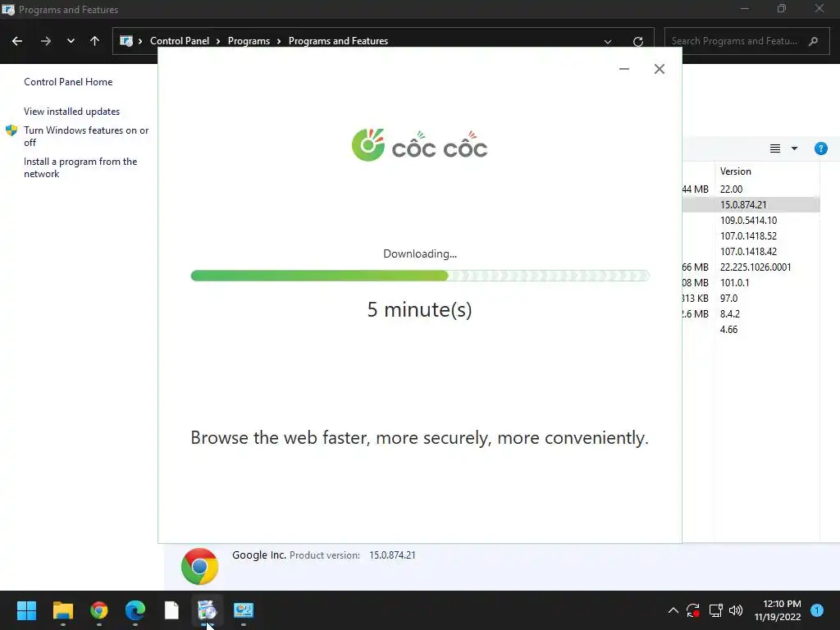Click the forward navigation arrow
The height and width of the screenshot is (630, 840).
(x=46, y=41)
